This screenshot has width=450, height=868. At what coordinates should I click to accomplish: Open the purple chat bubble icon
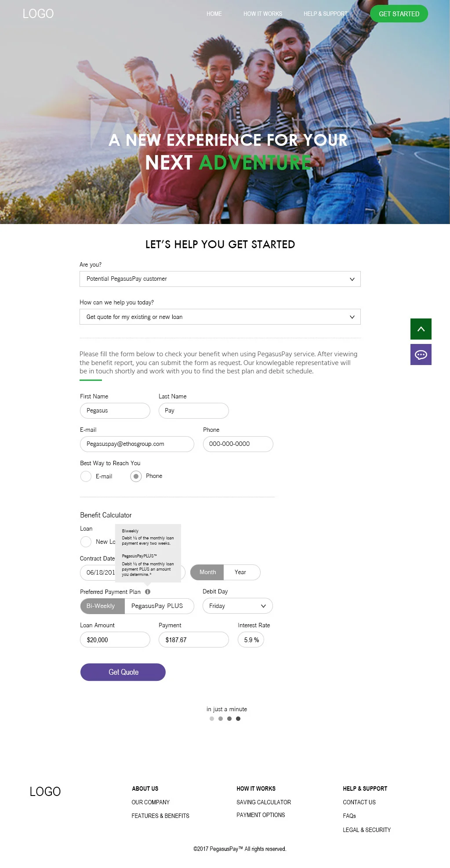point(421,354)
